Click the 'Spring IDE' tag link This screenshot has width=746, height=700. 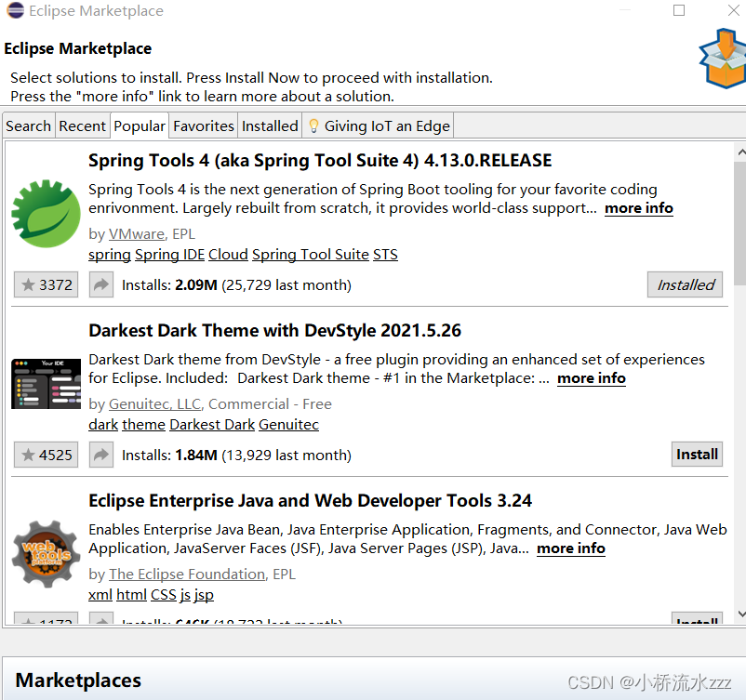(x=170, y=255)
